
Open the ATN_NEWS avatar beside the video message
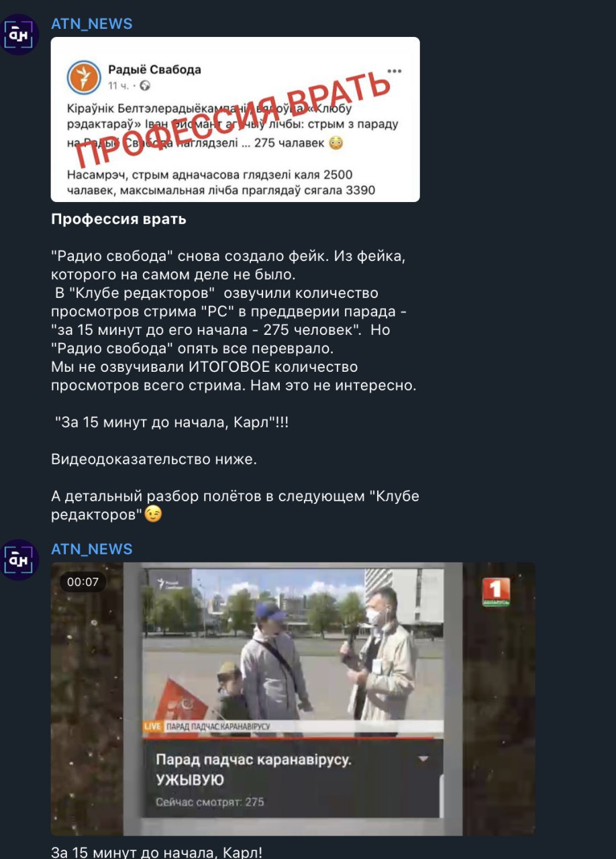(20, 560)
